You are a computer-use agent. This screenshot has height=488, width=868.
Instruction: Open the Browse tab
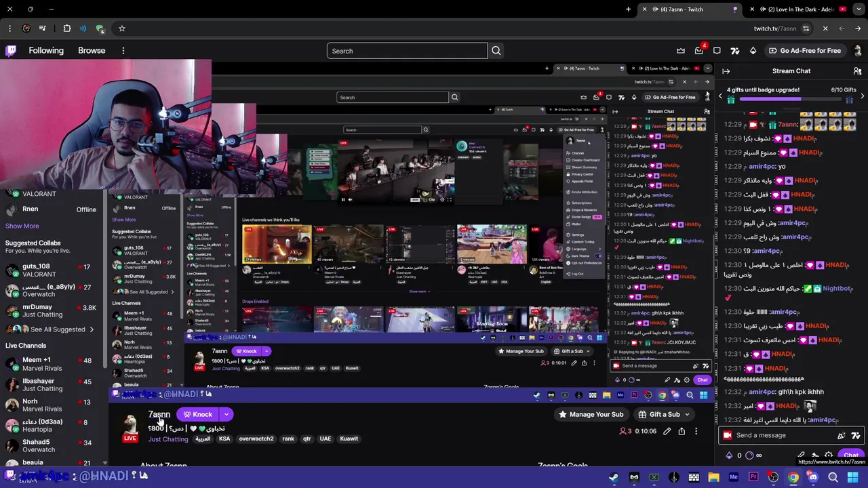[92, 51]
